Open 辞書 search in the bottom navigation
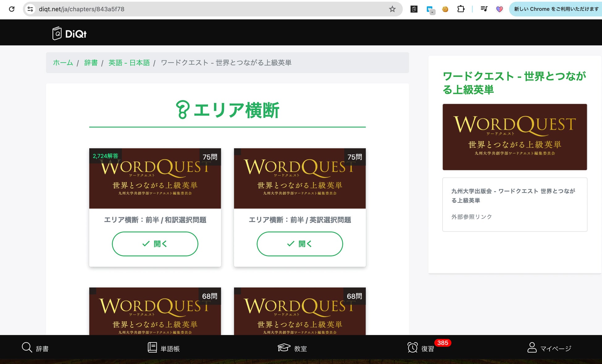The height and width of the screenshot is (364, 602). pyautogui.click(x=35, y=348)
